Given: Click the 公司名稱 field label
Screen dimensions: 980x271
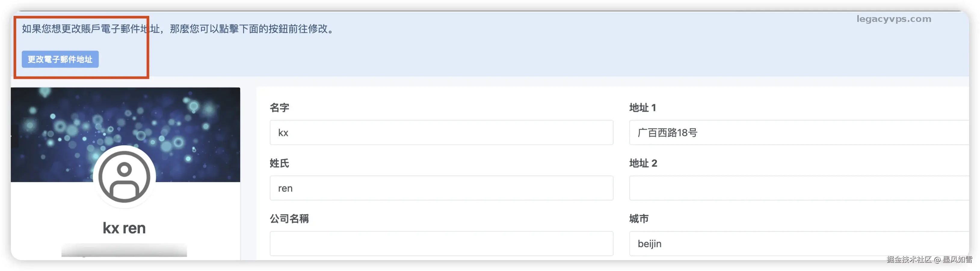Looking at the screenshot, I should click(x=289, y=219).
